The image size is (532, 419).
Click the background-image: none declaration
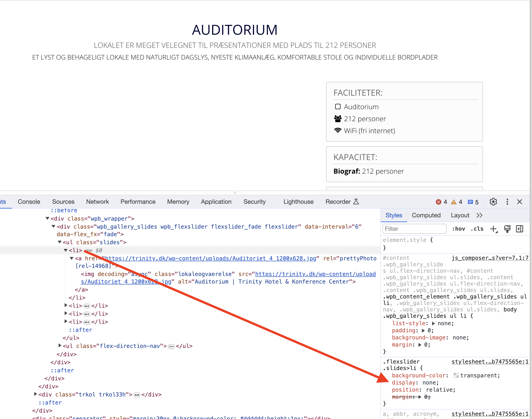click(430, 338)
